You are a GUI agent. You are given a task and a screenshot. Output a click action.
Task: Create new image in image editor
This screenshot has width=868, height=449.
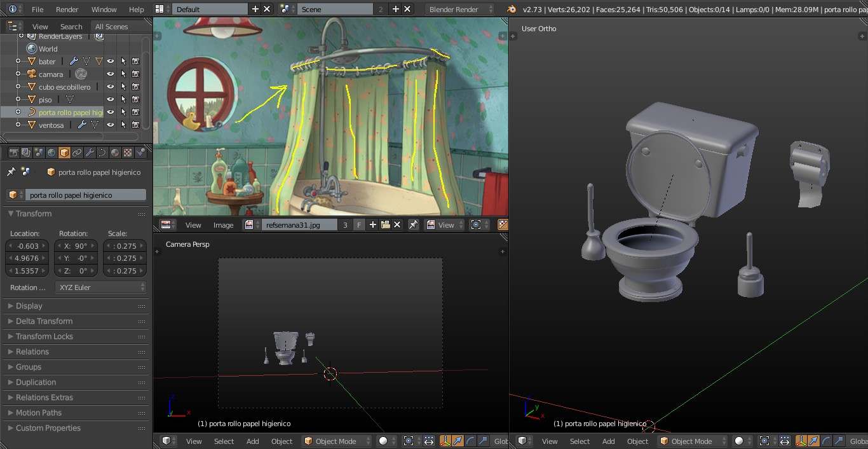[x=373, y=224]
